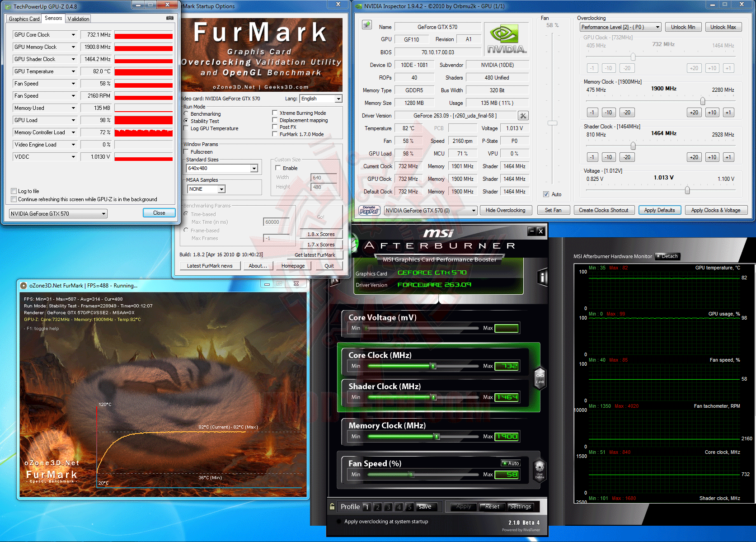
Task: Click Apply Defaults in NVIDIA Inspector
Action: pos(660,210)
